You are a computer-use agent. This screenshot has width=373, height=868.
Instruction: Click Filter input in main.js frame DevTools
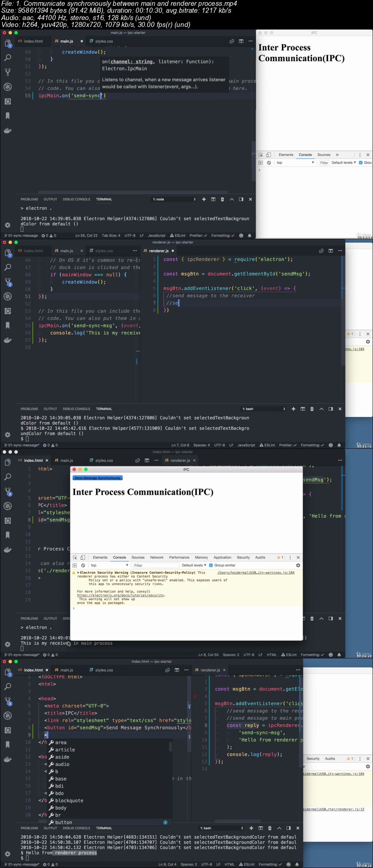coord(324,163)
